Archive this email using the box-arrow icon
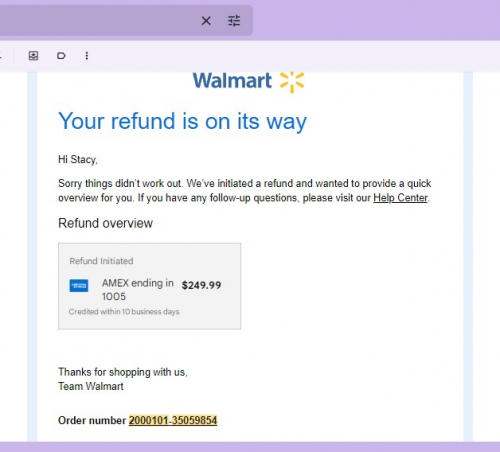This screenshot has width=500, height=452. [x=33, y=56]
